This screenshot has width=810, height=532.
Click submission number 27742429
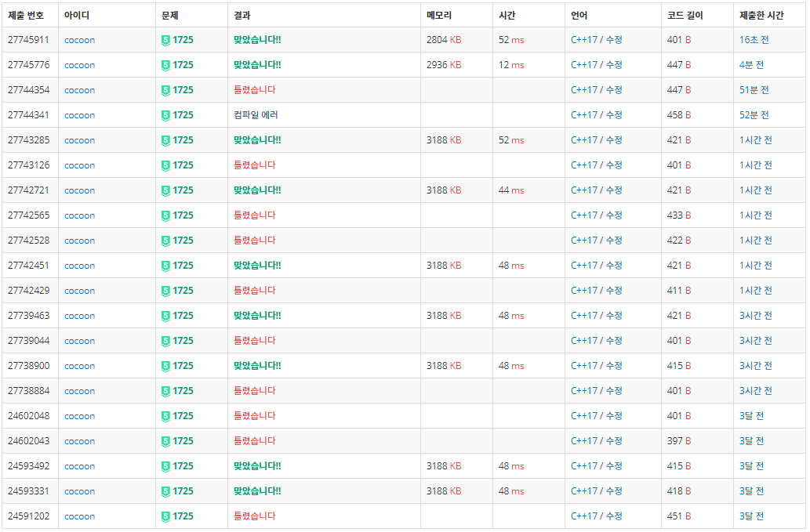29,291
